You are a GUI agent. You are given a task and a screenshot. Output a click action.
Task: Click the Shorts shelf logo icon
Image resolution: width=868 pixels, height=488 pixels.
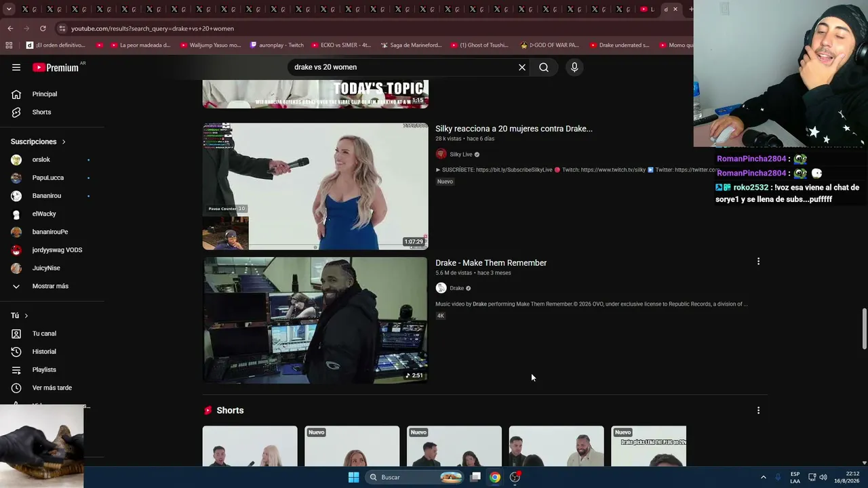coord(208,411)
